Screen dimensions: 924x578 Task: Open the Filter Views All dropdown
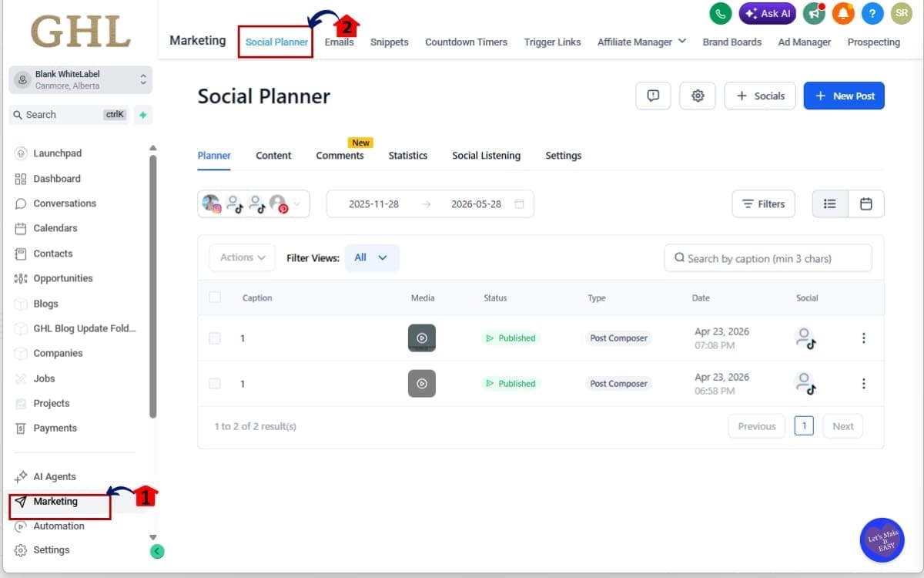point(372,258)
